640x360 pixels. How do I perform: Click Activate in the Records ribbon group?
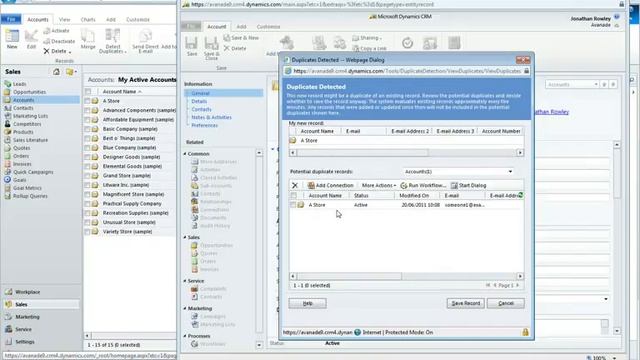[x=57, y=31]
